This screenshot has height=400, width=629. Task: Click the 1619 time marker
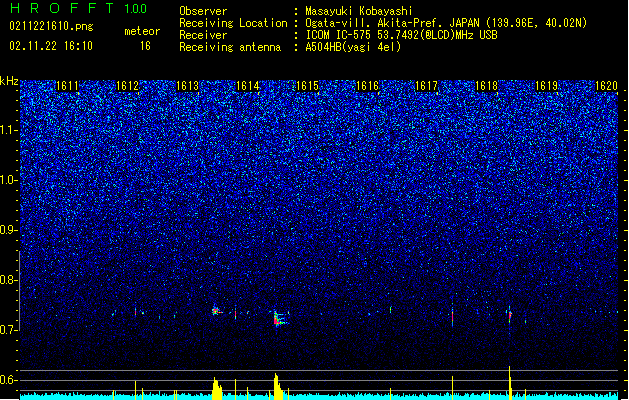coord(546,86)
